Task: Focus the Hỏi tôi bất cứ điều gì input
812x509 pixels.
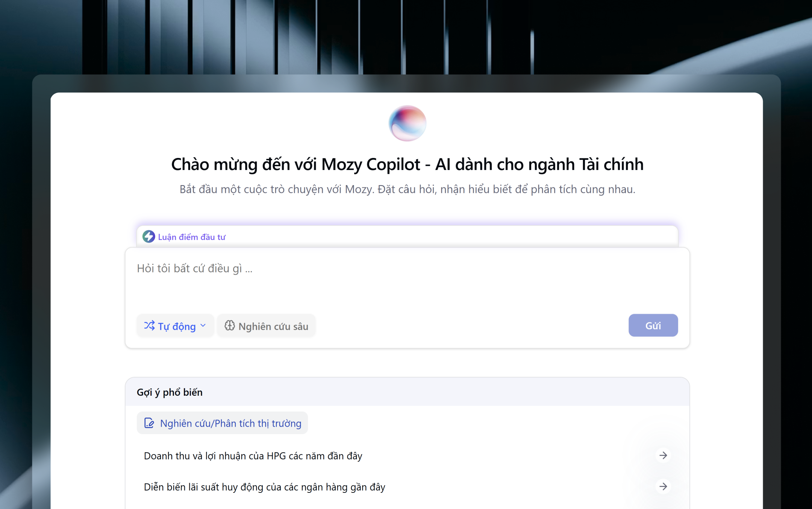Action: pos(407,280)
